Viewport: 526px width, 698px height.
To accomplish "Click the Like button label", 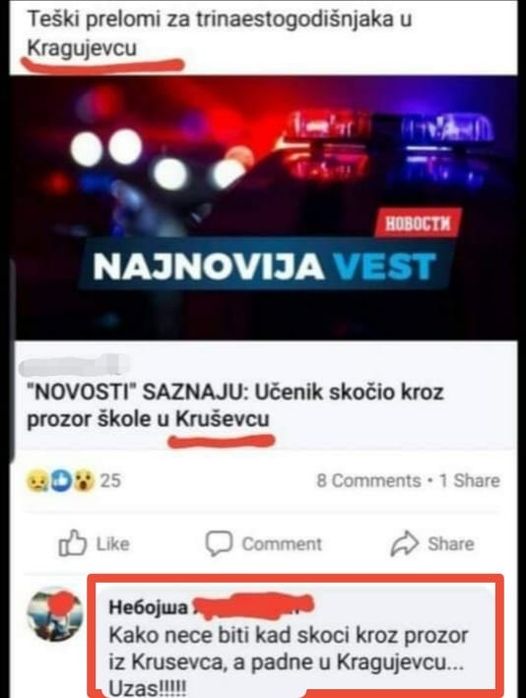I will [113, 544].
